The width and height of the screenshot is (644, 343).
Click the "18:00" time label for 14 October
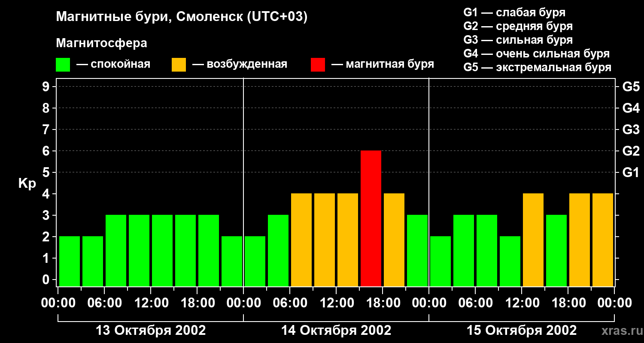click(383, 303)
